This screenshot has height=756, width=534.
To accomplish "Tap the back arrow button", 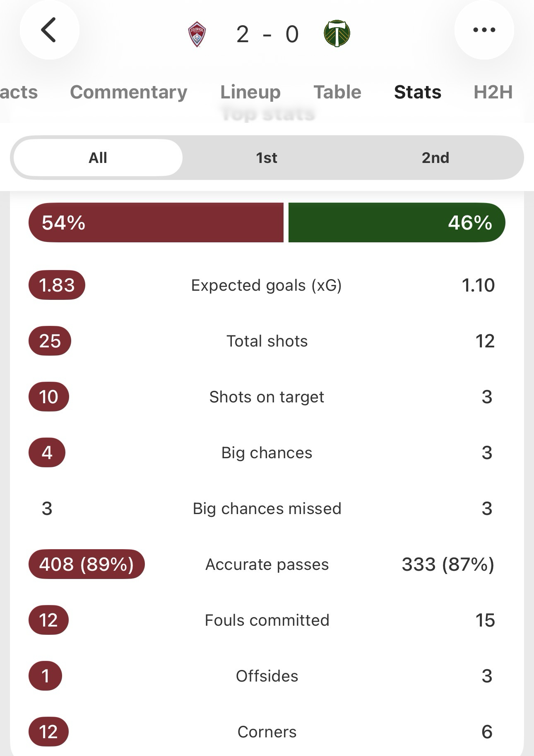I will [x=49, y=30].
